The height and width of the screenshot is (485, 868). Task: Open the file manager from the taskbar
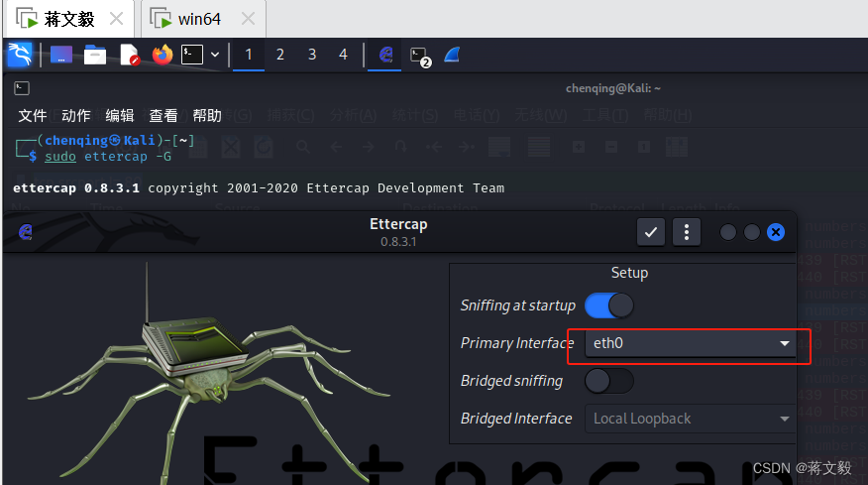point(95,55)
